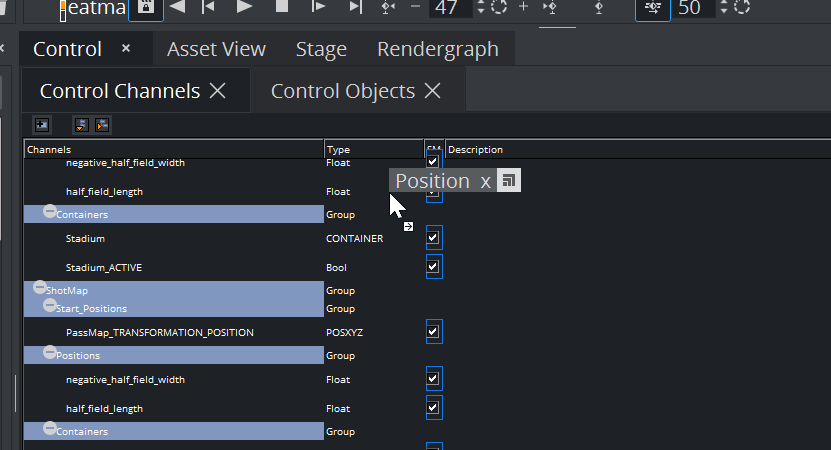The height and width of the screenshot is (450, 831).
Task: Click the lock icon in the timeline toolbar
Action: tap(145, 7)
